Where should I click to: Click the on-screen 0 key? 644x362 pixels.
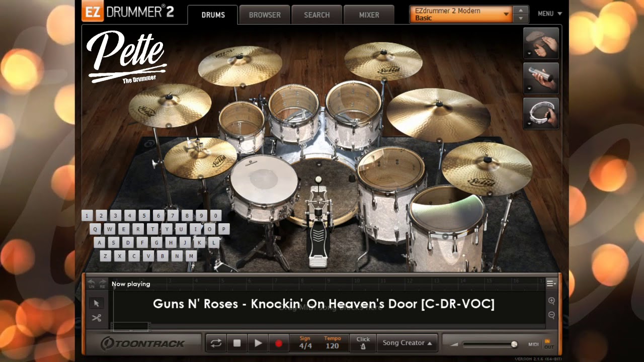pos(216,216)
